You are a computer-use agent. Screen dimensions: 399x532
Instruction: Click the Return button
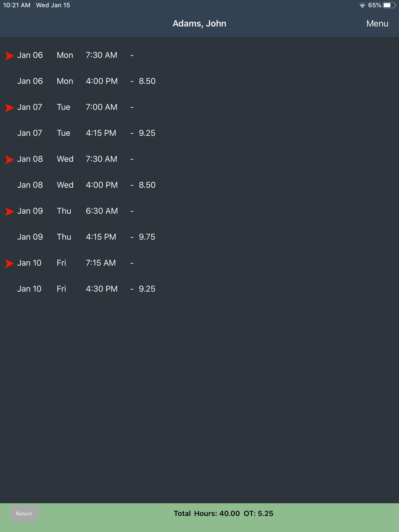click(x=24, y=514)
